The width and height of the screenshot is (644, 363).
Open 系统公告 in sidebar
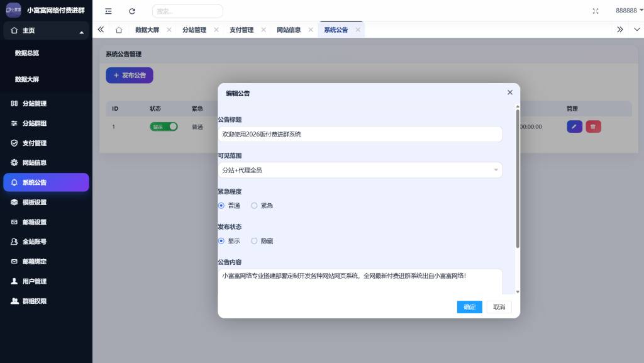(46, 182)
